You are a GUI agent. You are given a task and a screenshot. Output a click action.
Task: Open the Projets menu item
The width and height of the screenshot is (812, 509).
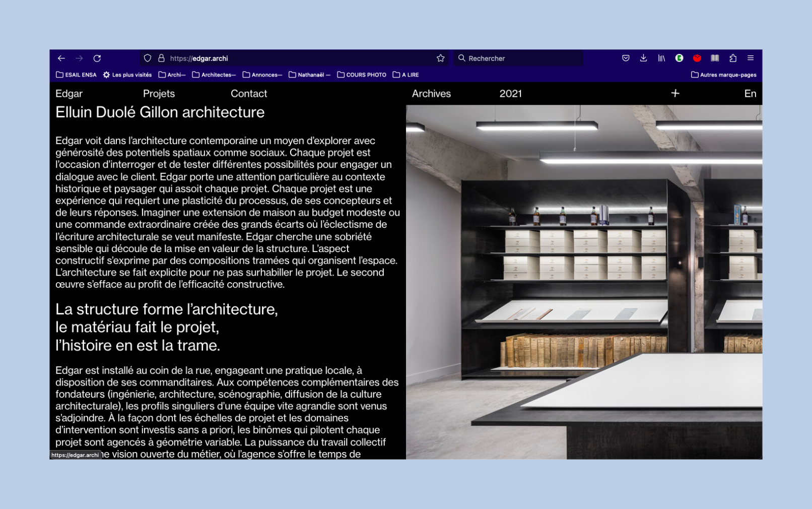pyautogui.click(x=159, y=94)
